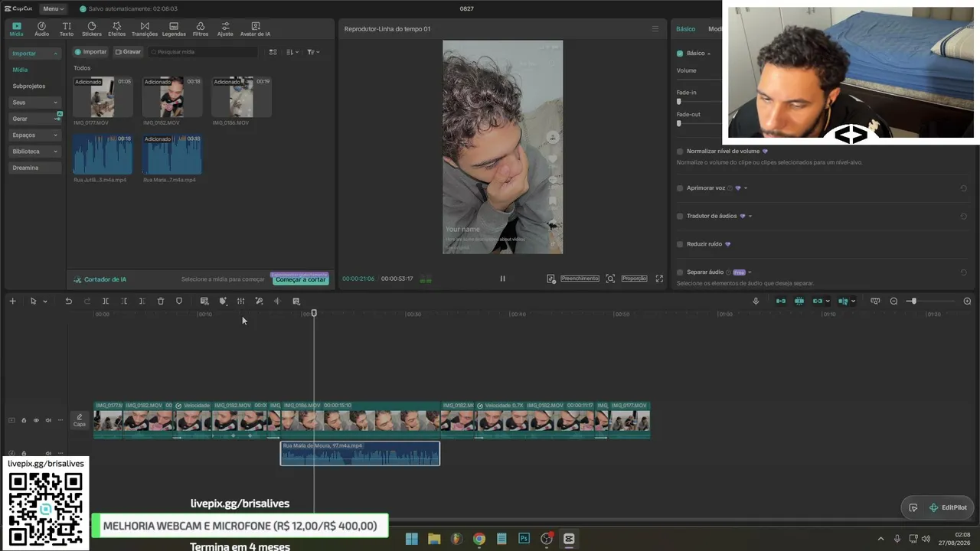Click the Proporção button under the player
The image size is (980, 551).
pos(634,279)
